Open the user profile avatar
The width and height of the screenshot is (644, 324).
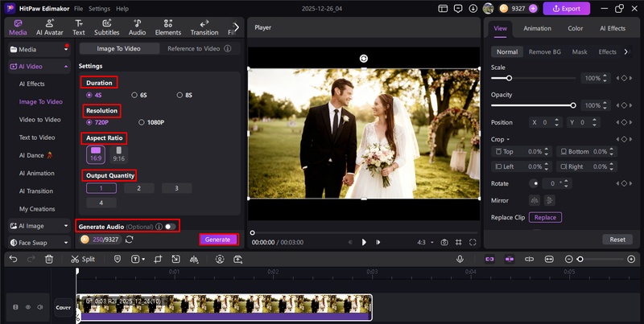pyautogui.click(x=488, y=9)
